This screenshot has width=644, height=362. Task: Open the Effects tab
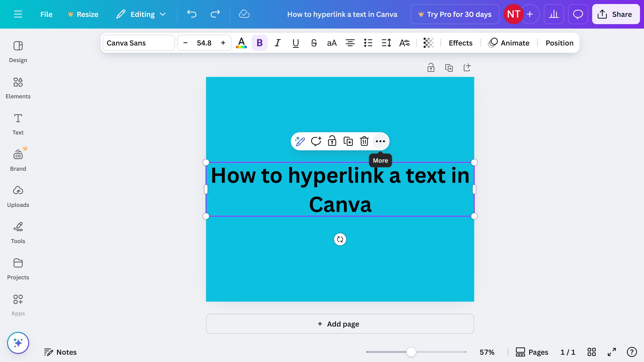(460, 43)
